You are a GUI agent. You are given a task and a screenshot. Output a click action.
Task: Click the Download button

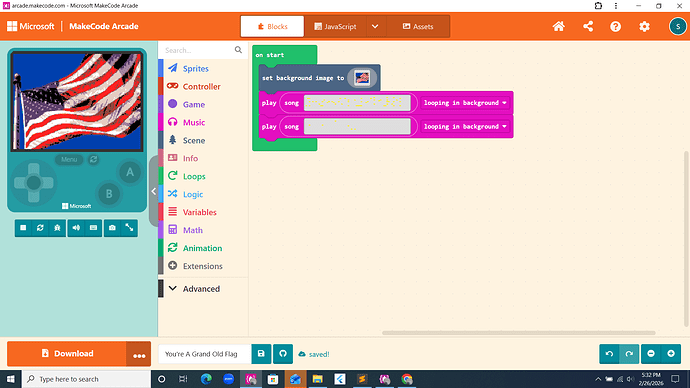(x=66, y=354)
